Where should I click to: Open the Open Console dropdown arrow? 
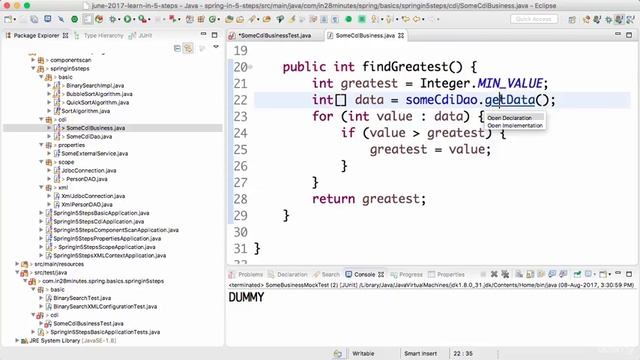pyautogui.click(x=610, y=275)
